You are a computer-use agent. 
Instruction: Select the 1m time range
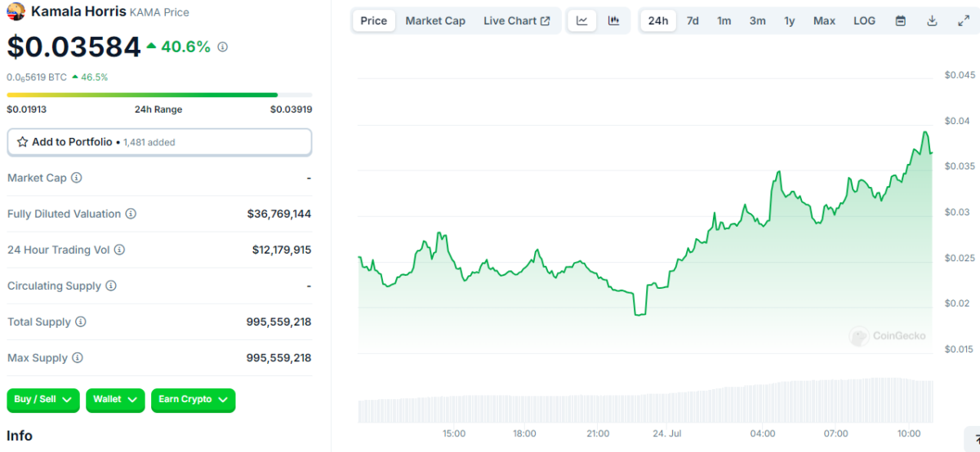[x=724, y=20]
